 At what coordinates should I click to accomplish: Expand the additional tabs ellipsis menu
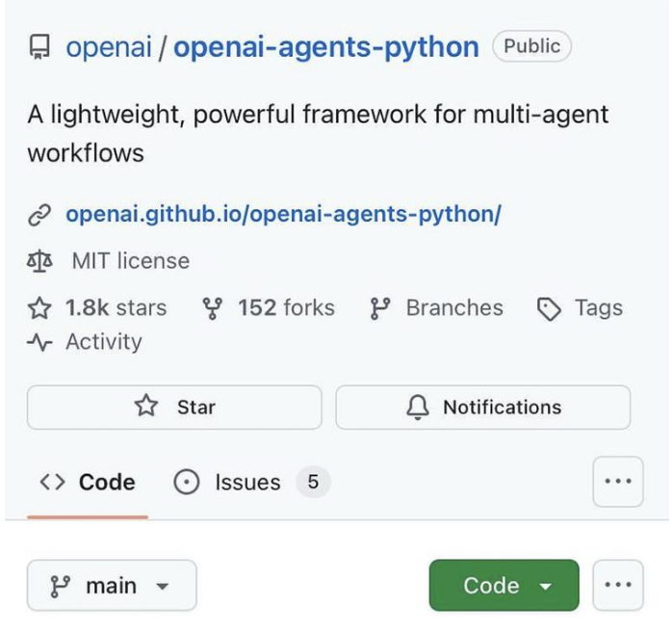[618, 482]
